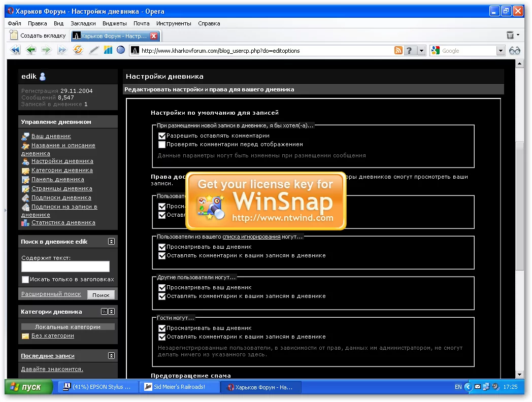This screenshot has width=532, height=402.
Task: Enable Проверять комментарии перед отображением
Action: (x=162, y=145)
